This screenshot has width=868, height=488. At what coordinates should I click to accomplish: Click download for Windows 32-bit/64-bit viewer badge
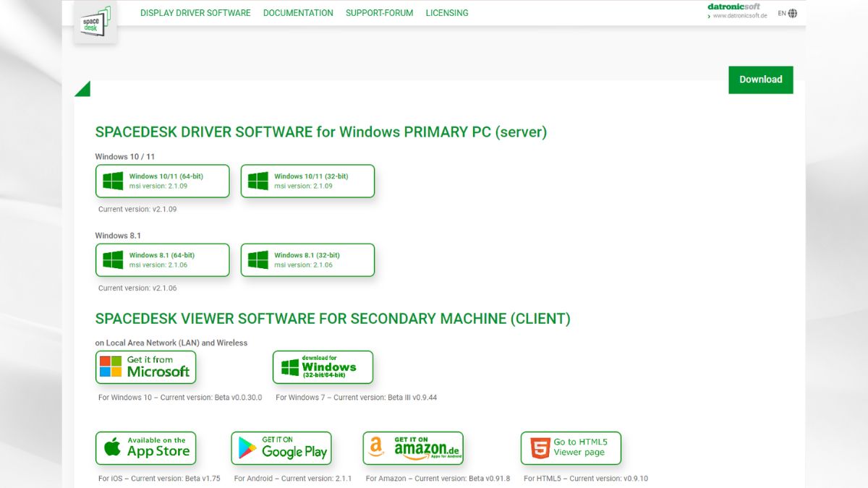pyautogui.click(x=323, y=367)
